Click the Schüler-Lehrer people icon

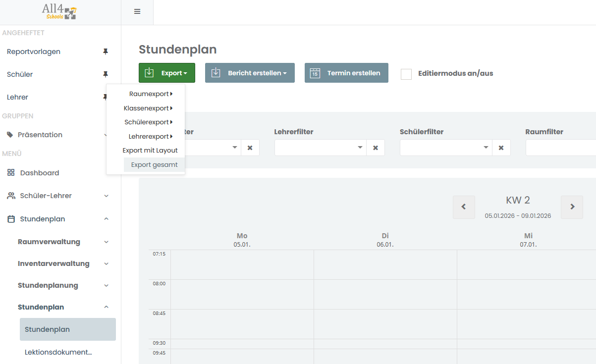[11, 196]
